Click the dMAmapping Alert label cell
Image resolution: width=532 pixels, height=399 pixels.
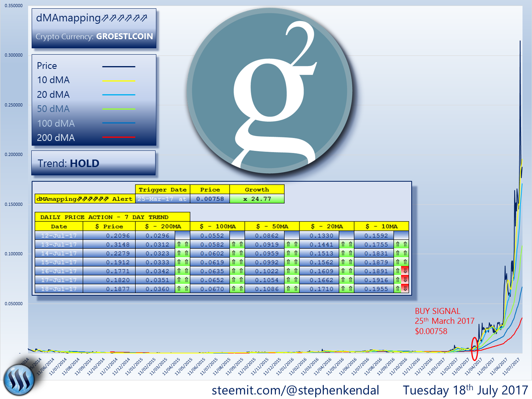coord(85,199)
